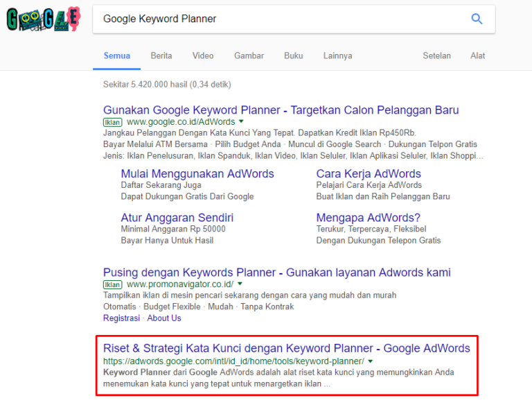
Task: Expand arrow next to www.google.co.id/AdWords
Action: [x=241, y=121]
